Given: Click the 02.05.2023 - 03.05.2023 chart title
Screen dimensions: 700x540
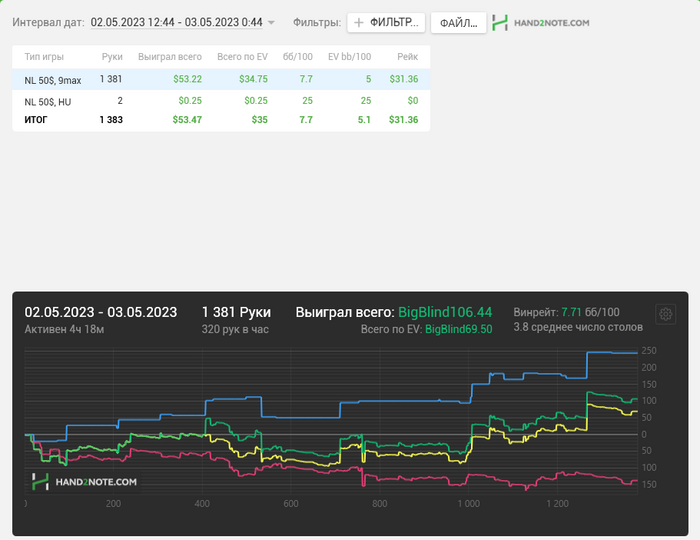Looking at the screenshot, I should [101, 312].
